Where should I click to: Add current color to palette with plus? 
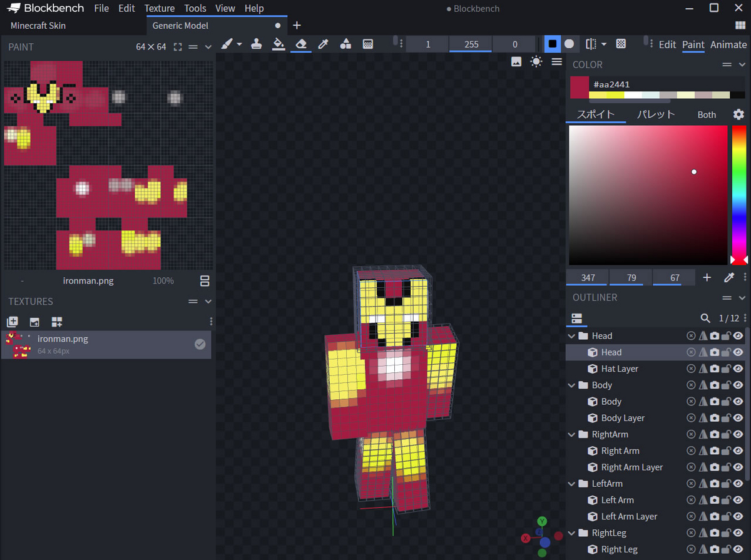tap(707, 277)
